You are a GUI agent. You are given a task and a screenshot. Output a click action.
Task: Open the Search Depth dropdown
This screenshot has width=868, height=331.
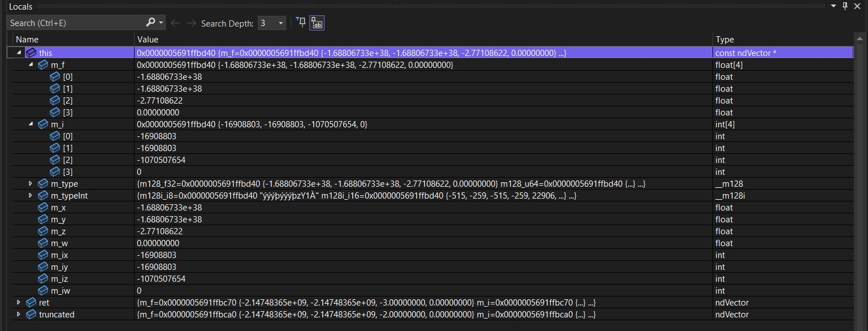[x=280, y=23]
